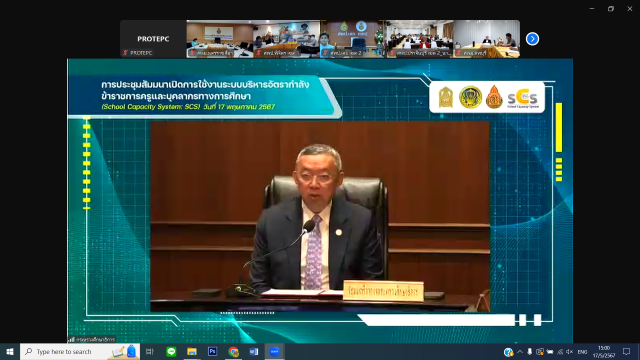Screen dimensions: 640x360
Task: Click the connection signal icon under shared screen
Action: (72, 339)
